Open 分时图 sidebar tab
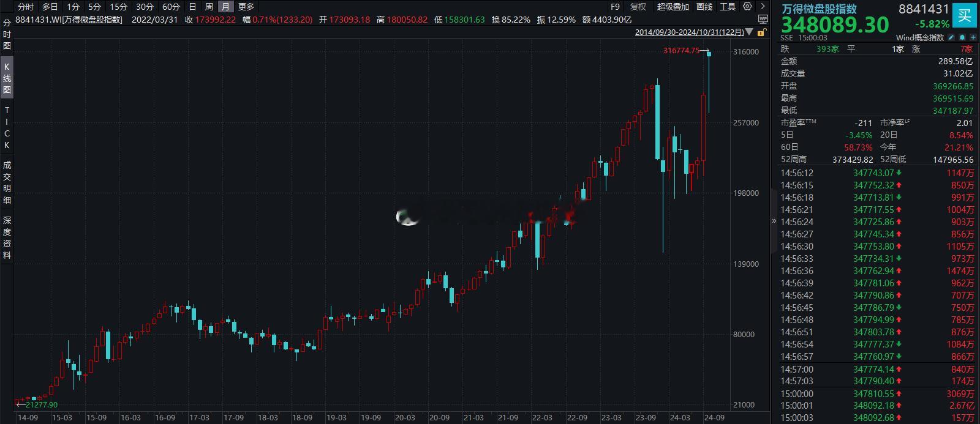The height and width of the screenshot is (424, 980). pos(7,34)
